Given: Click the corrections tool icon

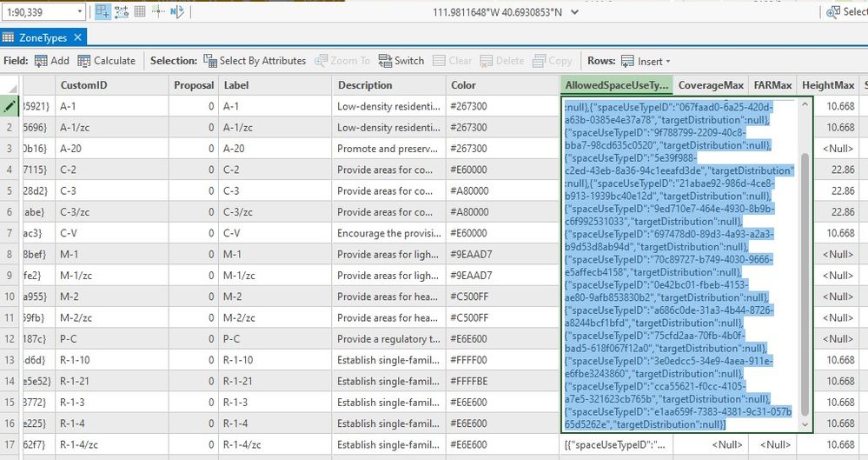Looking at the screenshot, I should coord(158,11).
